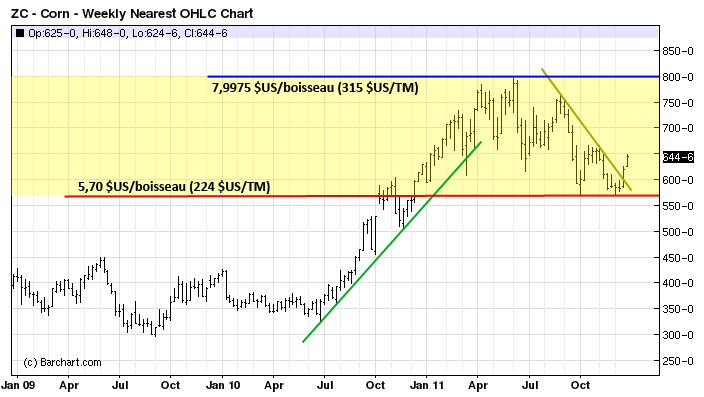The width and height of the screenshot is (704, 397).
Task: Click the '(c) Barchart.com' copyright text
Action: (x=62, y=362)
